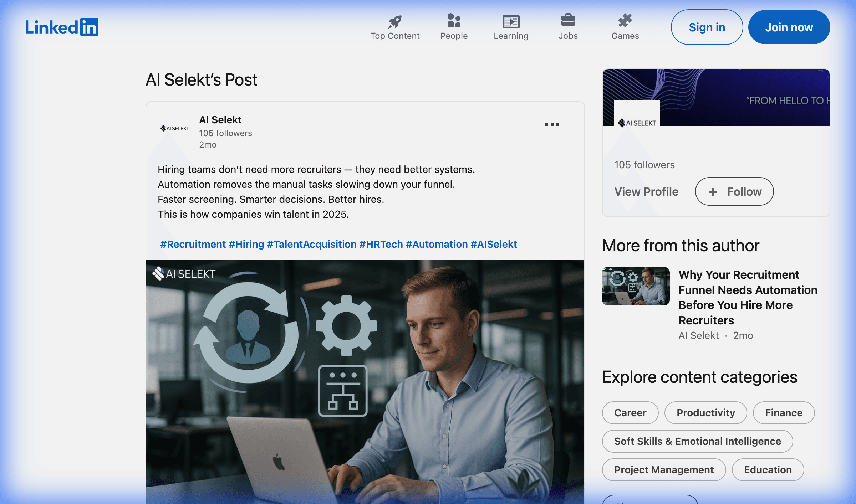This screenshot has height=504, width=856.
Task: Open the #AISelekt hashtag
Action: pyautogui.click(x=494, y=244)
